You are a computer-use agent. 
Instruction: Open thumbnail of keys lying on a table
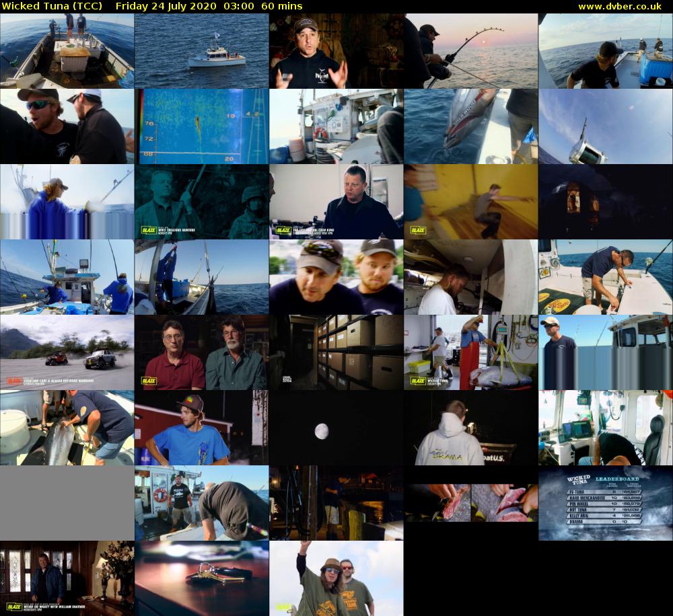(202, 578)
